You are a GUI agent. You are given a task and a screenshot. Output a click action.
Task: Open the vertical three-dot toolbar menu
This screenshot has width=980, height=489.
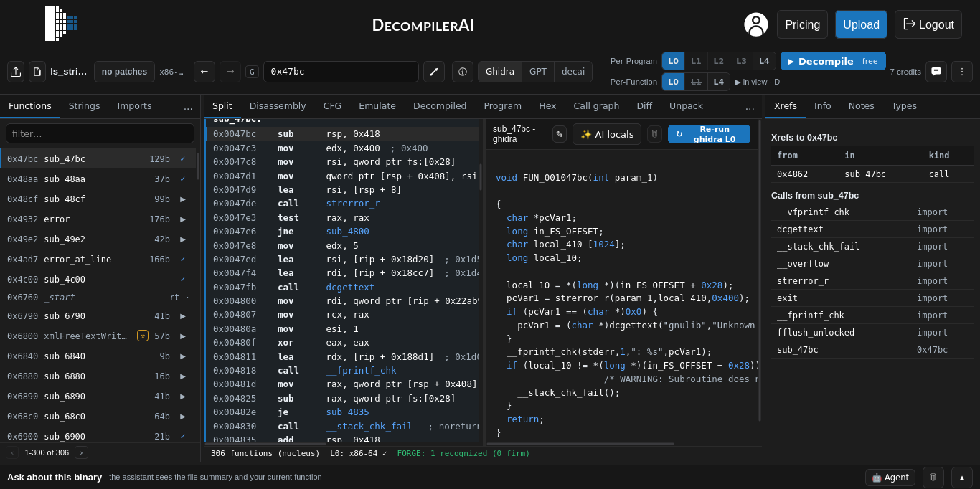pos(962,72)
